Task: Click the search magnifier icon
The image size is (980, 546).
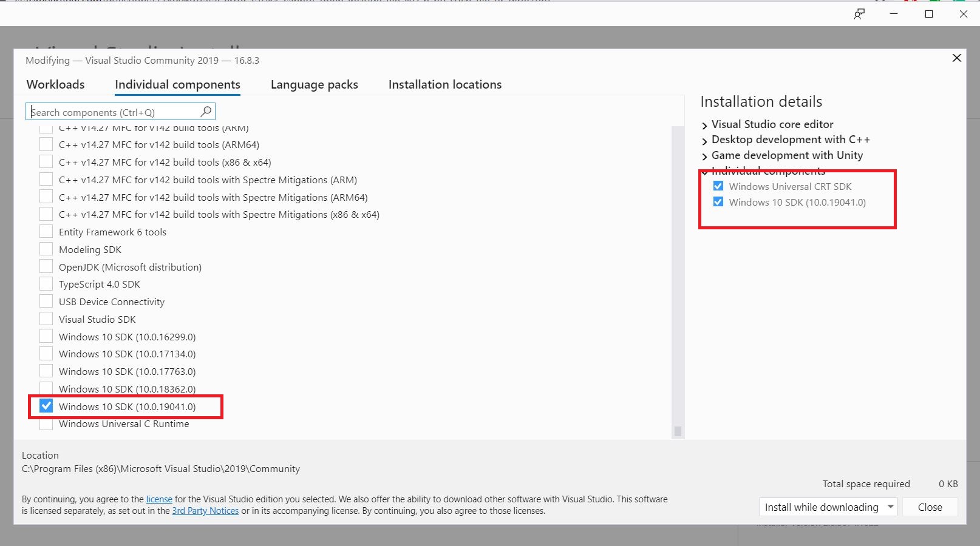Action: coord(206,112)
